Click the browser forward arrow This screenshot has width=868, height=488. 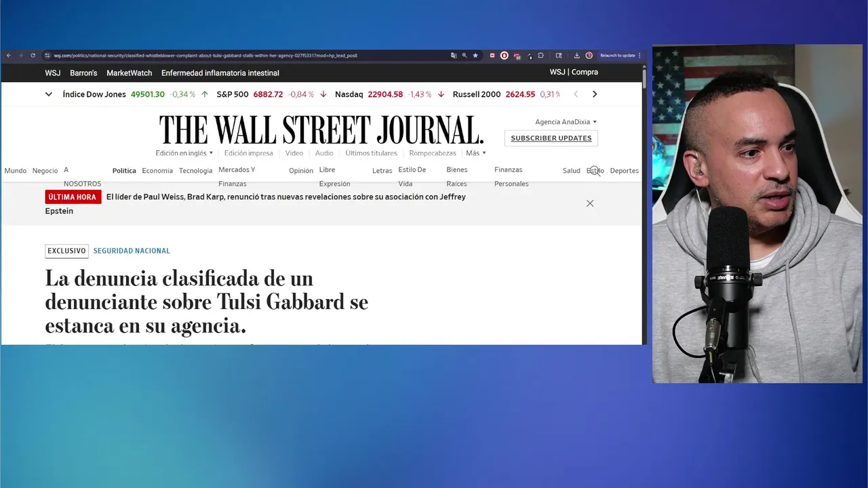click(x=20, y=56)
